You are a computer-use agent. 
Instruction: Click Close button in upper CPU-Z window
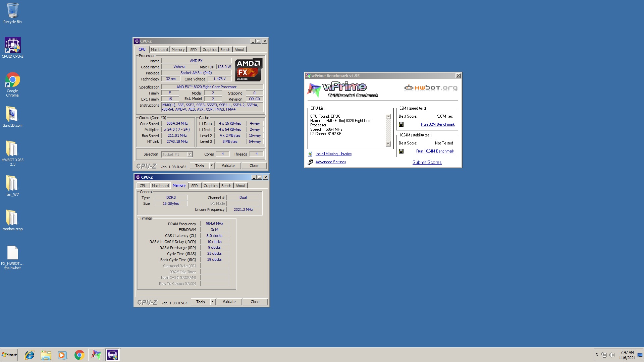point(254,166)
